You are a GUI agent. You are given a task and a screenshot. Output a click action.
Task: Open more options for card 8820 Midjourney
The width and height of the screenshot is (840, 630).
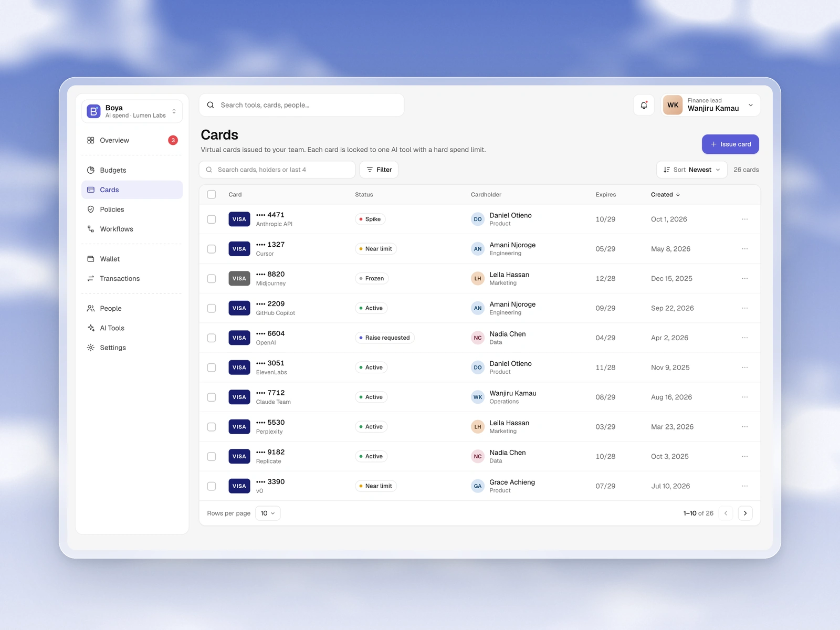point(744,278)
